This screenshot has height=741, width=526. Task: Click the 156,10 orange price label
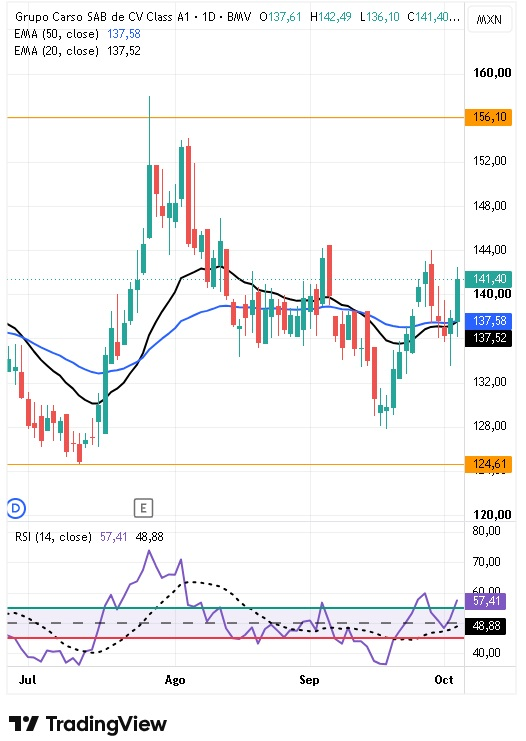[489, 117]
